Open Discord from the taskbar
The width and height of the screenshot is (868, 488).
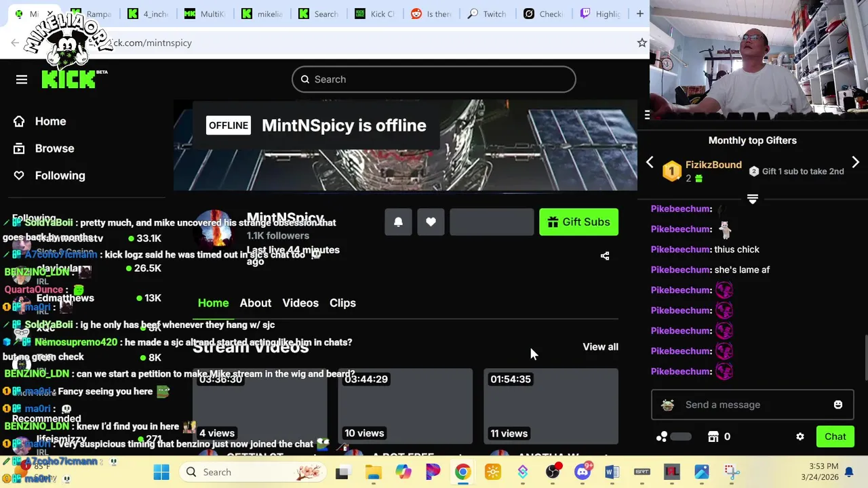(583, 472)
